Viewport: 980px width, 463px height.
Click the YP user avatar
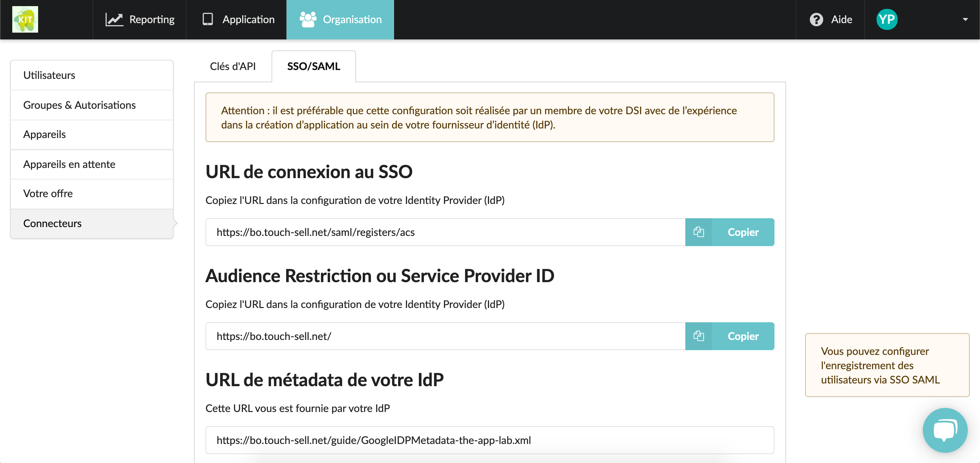pyautogui.click(x=887, y=19)
